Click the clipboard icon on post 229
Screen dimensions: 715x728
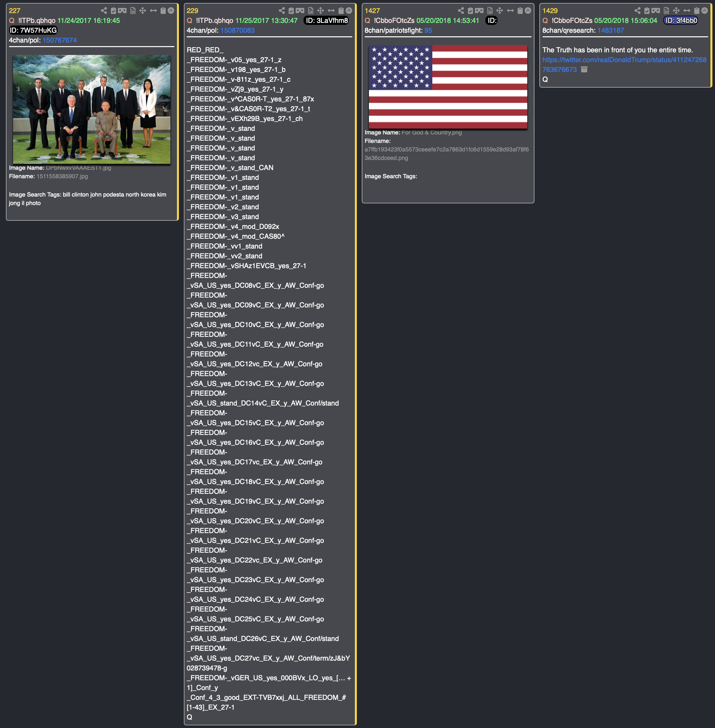pos(341,10)
